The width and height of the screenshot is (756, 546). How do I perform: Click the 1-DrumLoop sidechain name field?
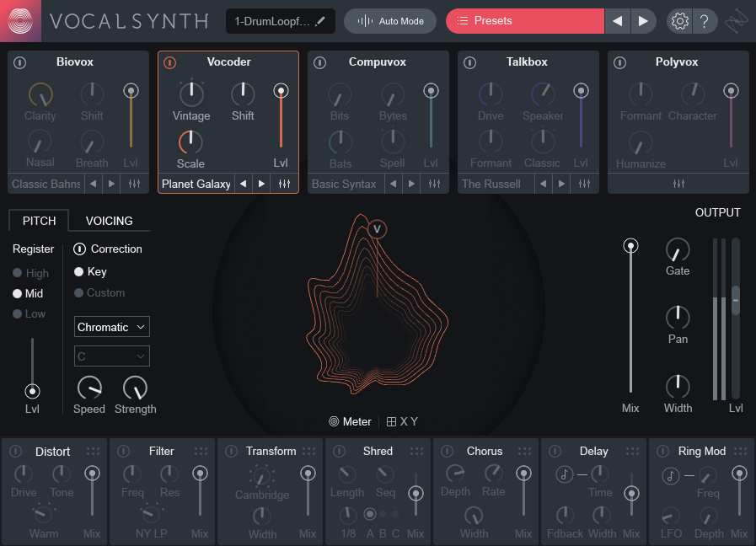[280, 21]
